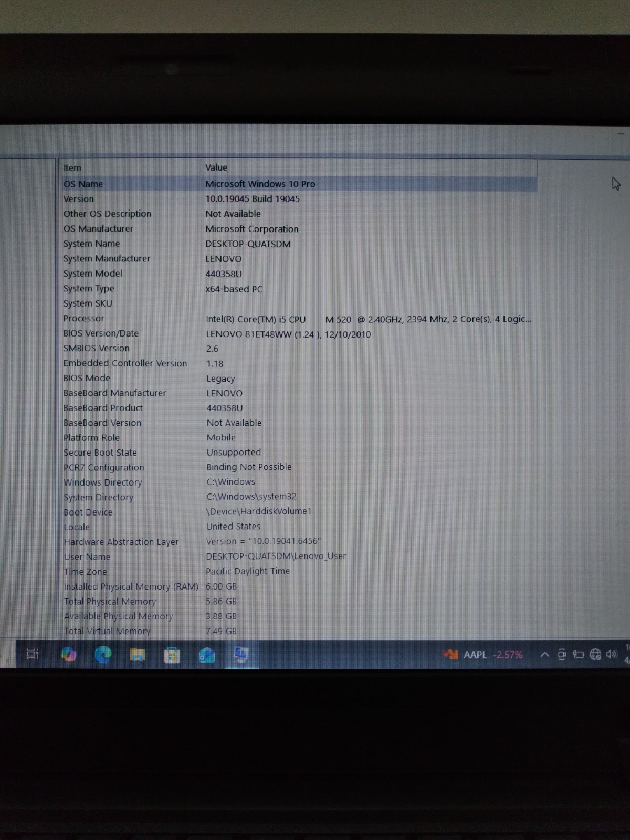This screenshot has width=630, height=840.
Task: Select the Version row label
Action: [x=79, y=199]
